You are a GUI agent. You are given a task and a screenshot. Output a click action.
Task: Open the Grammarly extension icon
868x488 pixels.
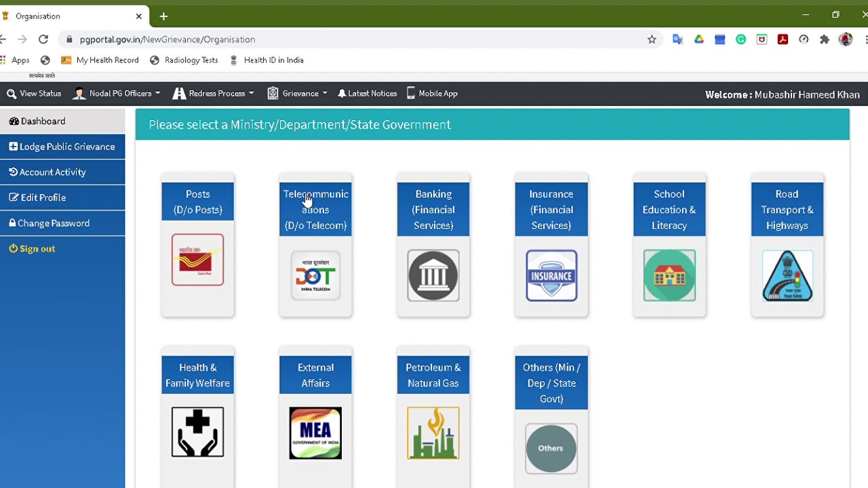click(741, 39)
